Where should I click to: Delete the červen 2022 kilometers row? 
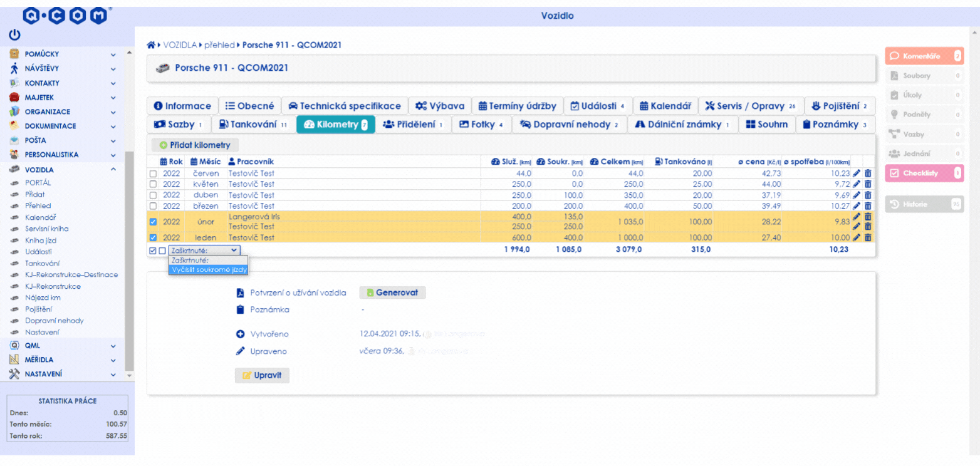[x=868, y=173]
